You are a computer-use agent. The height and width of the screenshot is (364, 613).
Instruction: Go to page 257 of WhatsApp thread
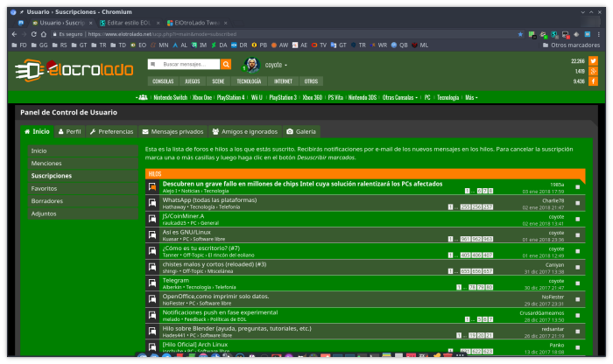pyautogui.click(x=488, y=207)
